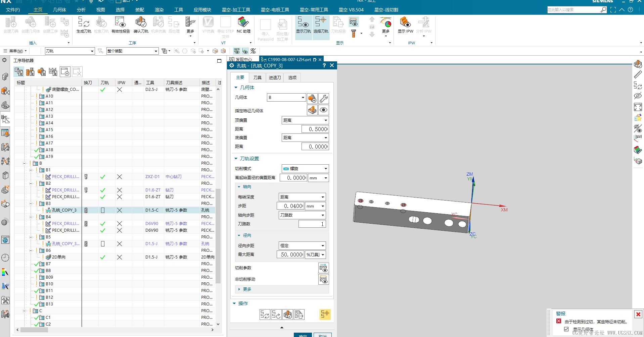Toggle the 显示几何体 checkbox in alert
The width and height of the screenshot is (644, 337).
pos(566,329)
